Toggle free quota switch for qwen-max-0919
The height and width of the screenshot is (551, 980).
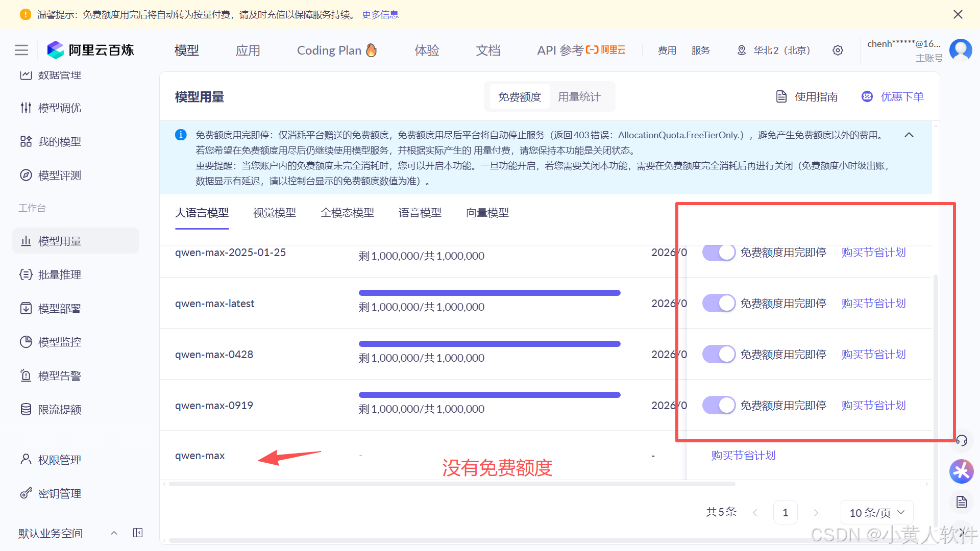pos(719,405)
